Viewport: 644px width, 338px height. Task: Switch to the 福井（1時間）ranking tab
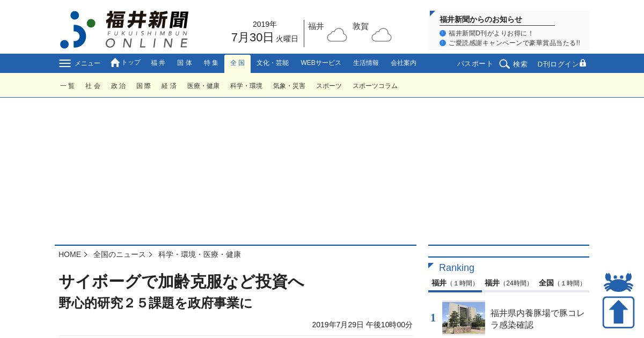click(455, 283)
